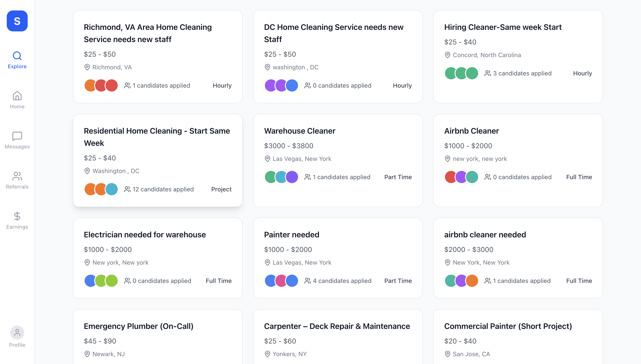Viewport: 641px width, 364px height.
Task: Open the Airbnb Cleaner job listing
Action: pos(518,160)
